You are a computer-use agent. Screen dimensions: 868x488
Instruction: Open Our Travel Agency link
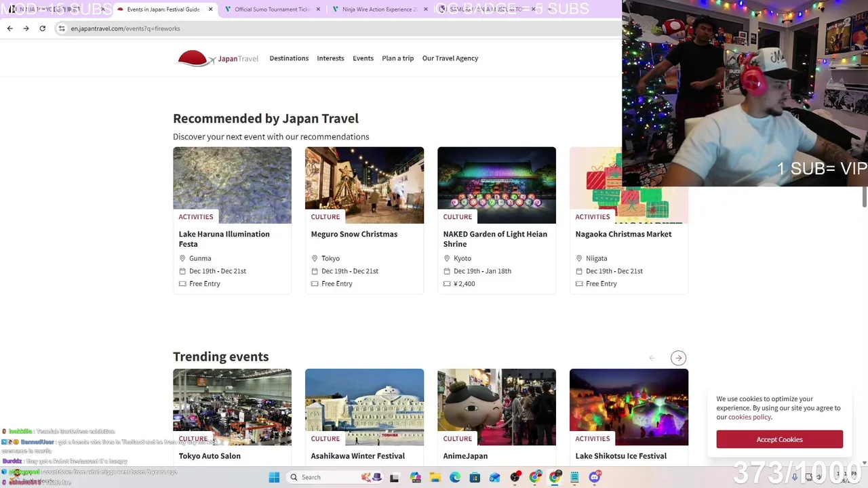(x=450, y=58)
